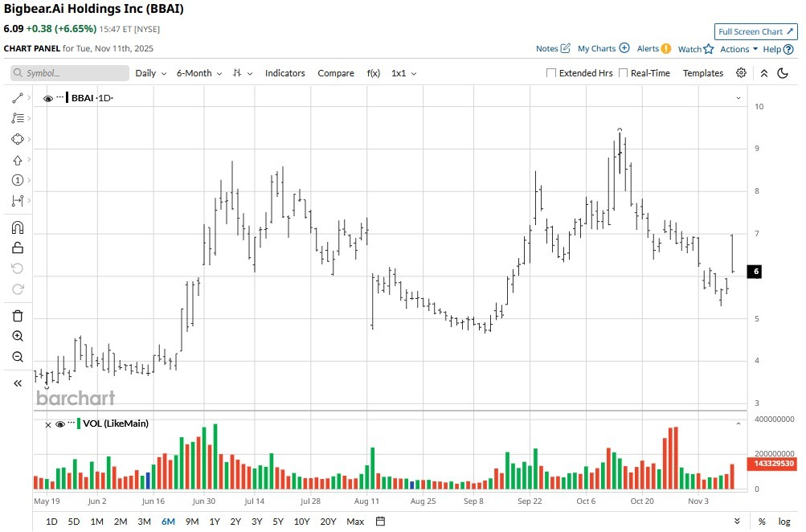Click the double chevron down icon
Viewport: 806px width, 532px height.
[x=737, y=522]
